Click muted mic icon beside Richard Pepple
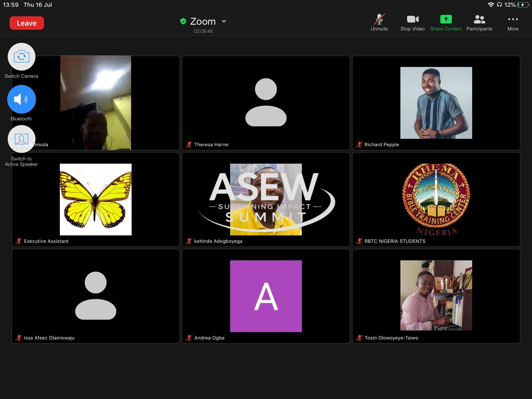Image resolution: width=532 pixels, height=399 pixels. [x=359, y=144]
